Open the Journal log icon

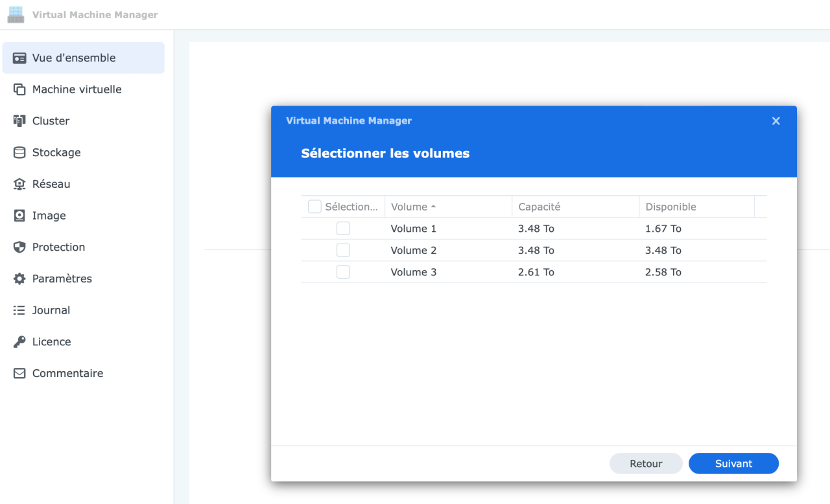pyautogui.click(x=19, y=310)
